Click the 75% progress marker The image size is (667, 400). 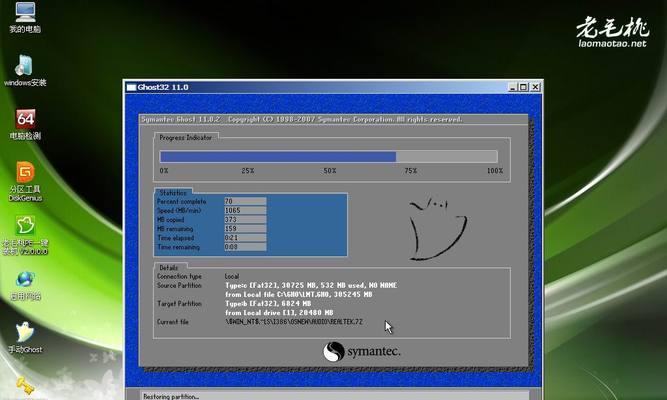tap(410, 171)
